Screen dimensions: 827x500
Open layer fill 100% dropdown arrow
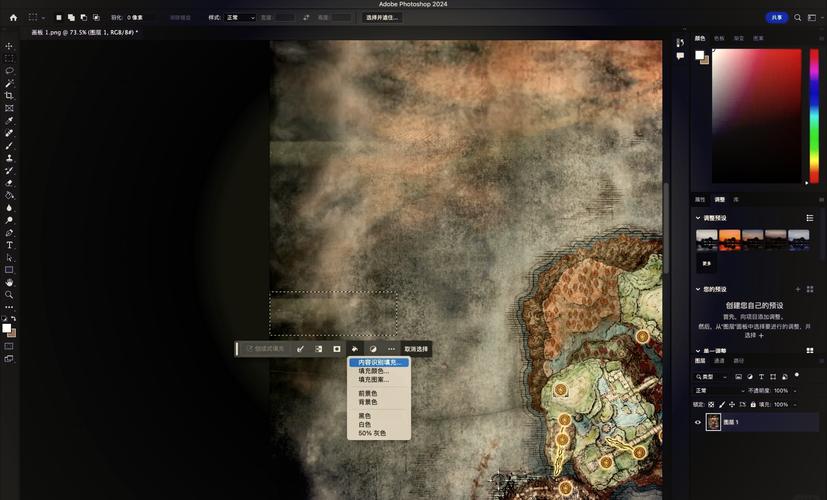pos(795,405)
